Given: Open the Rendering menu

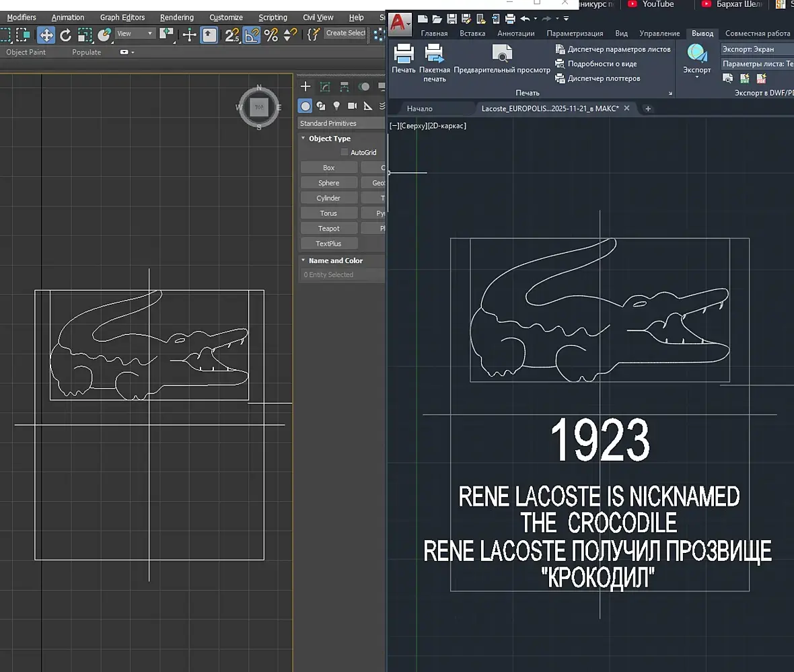Looking at the screenshot, I should click(177, 17).
